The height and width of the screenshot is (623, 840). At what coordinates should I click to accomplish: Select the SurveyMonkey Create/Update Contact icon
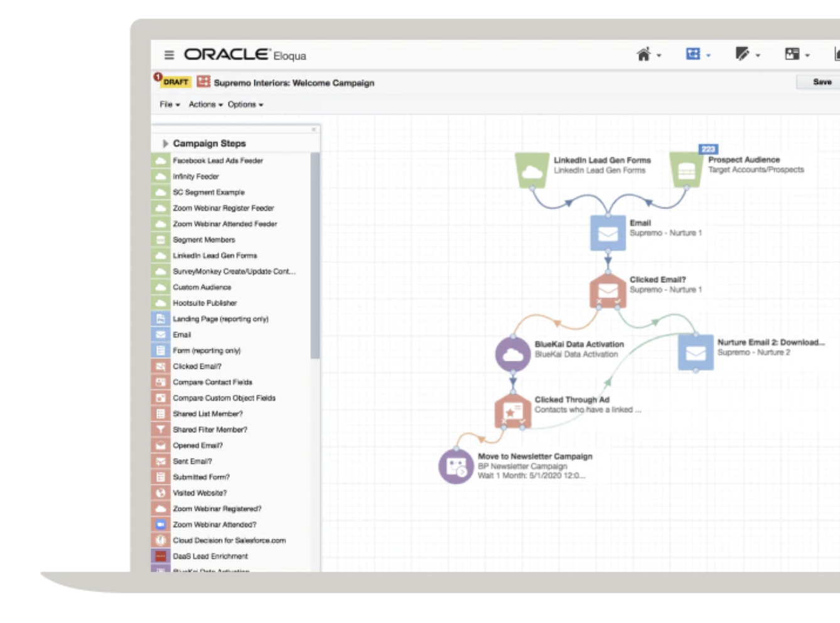coord(161,271)
